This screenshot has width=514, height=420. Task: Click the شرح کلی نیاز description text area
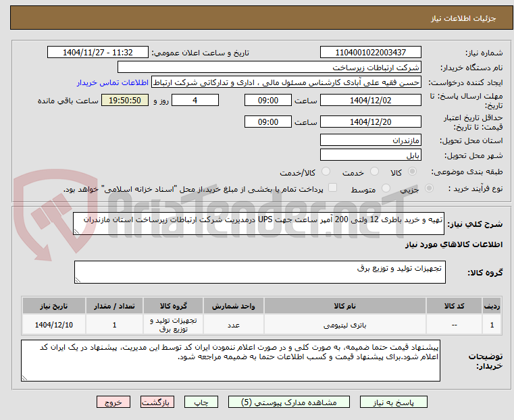click(259, 224)
